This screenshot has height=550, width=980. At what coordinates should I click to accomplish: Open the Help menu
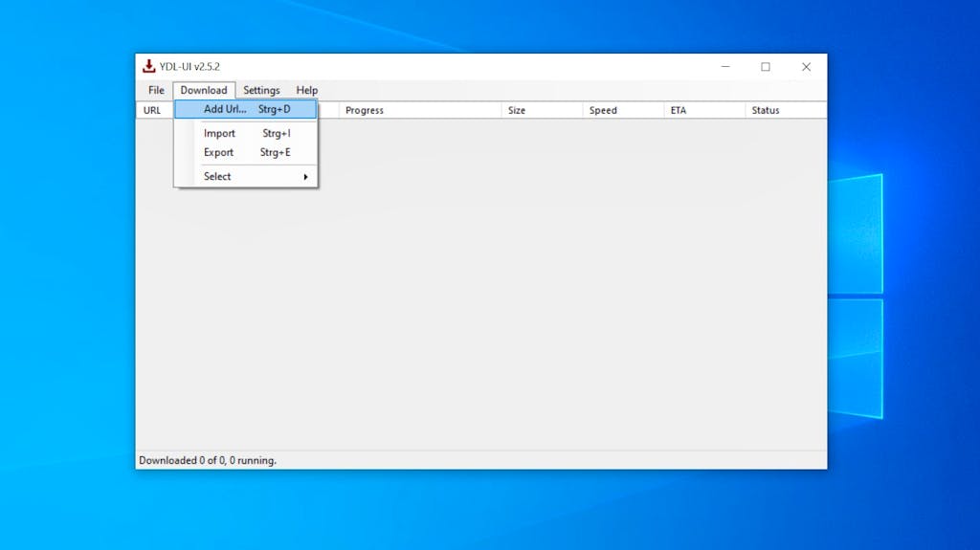click(307, 90)
